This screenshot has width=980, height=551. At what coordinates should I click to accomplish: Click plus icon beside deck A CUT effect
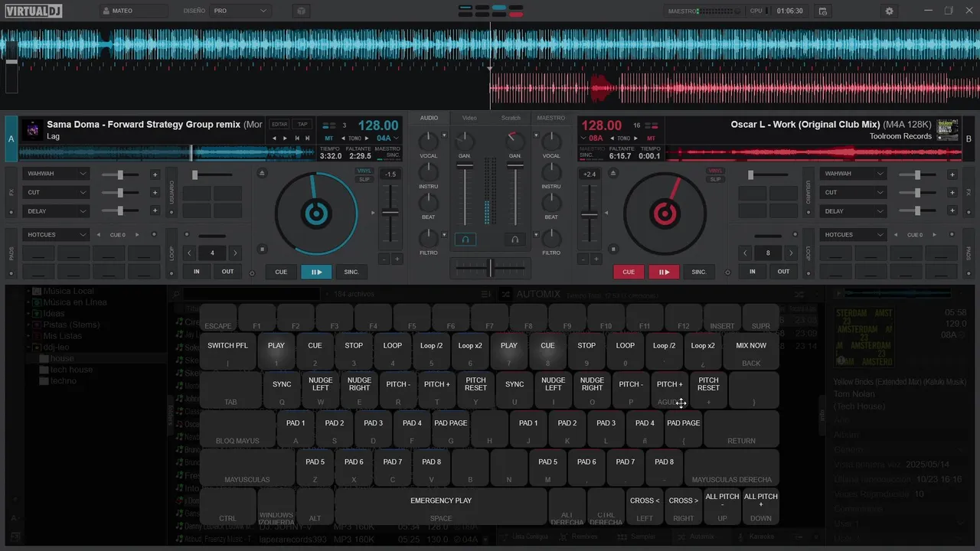click(x=155, y=193)
